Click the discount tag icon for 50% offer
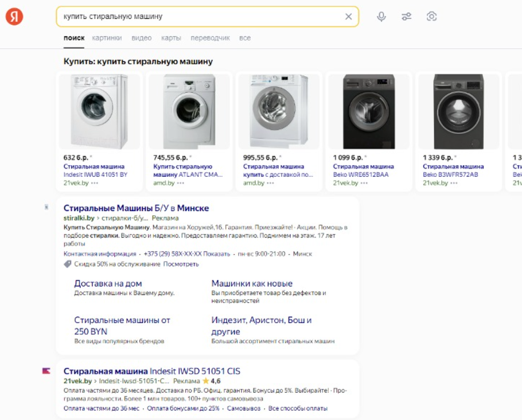Viewport: 522px width, 420px height. point(68,264)
